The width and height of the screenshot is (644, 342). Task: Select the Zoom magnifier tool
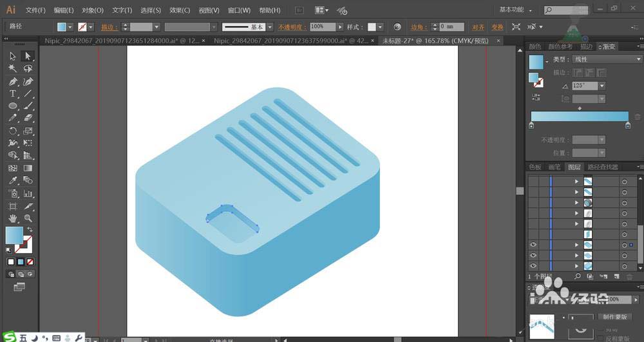(28, 218)
